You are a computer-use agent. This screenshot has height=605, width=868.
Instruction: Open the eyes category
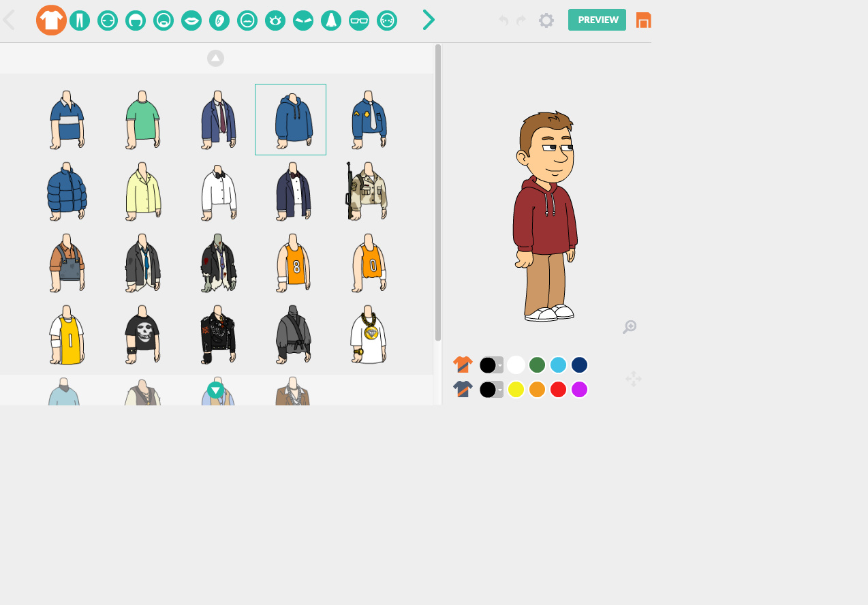coord(275,20)
